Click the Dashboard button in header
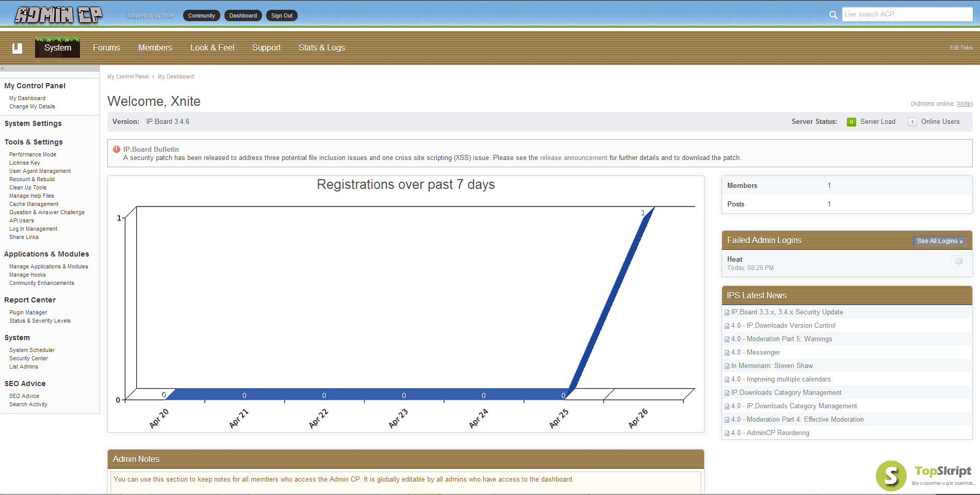The width and height of the screenshot is (980, 495). (243, 15)
